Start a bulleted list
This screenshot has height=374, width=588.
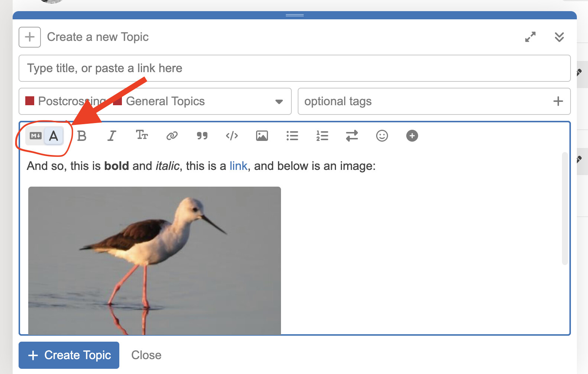pyautogui.click(x=292, y=136)
